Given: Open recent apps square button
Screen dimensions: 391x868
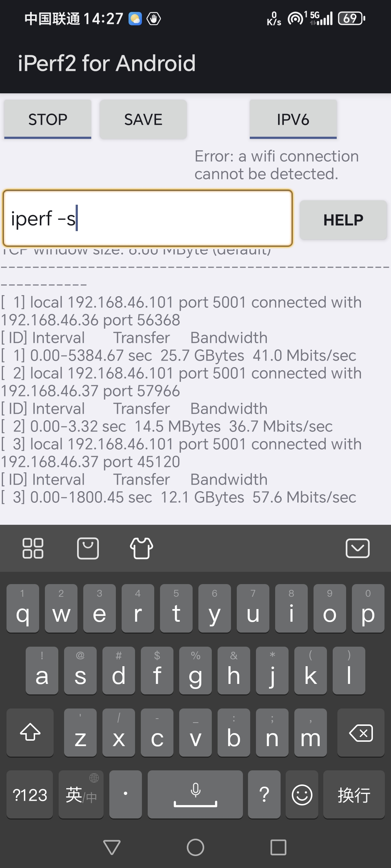Looking at the screenshot, I should 278,847.
